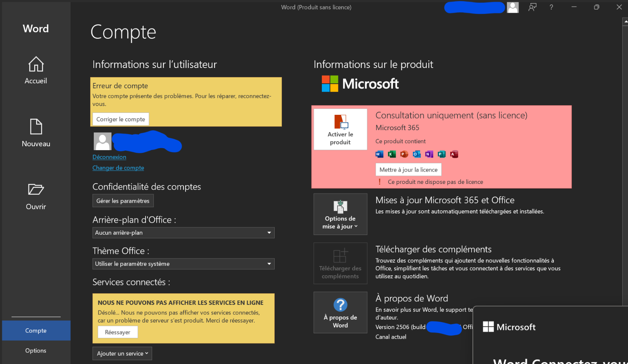The height and width of the screenshot is (364, 628).
Task: Click the Outlook app icon in product list
Action: pyautogui.click(x=417, y=154)
